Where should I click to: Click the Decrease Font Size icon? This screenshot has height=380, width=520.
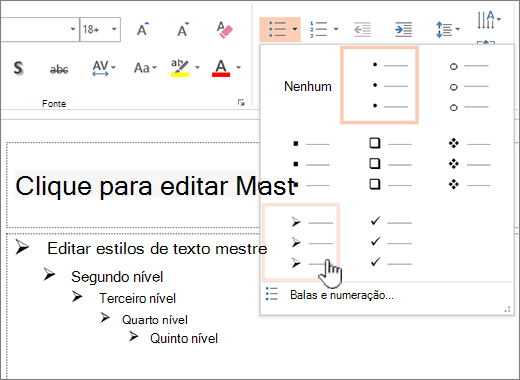coord(183,29)
